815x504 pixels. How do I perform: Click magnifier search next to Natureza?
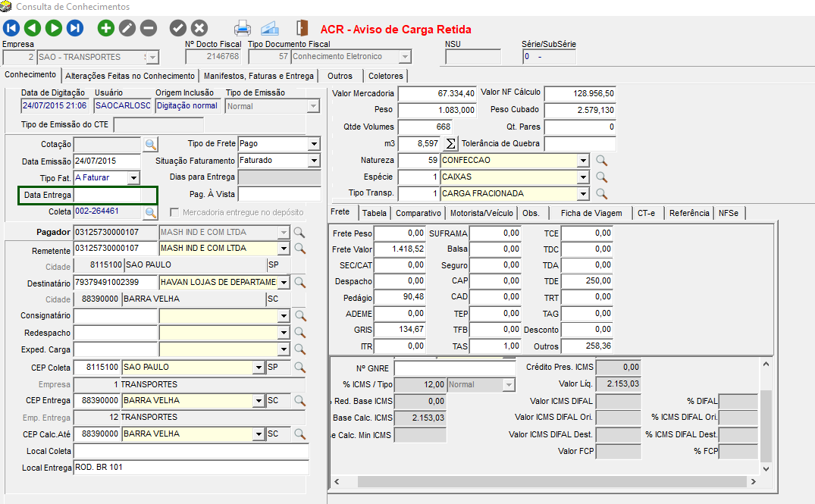pos(601,161)
